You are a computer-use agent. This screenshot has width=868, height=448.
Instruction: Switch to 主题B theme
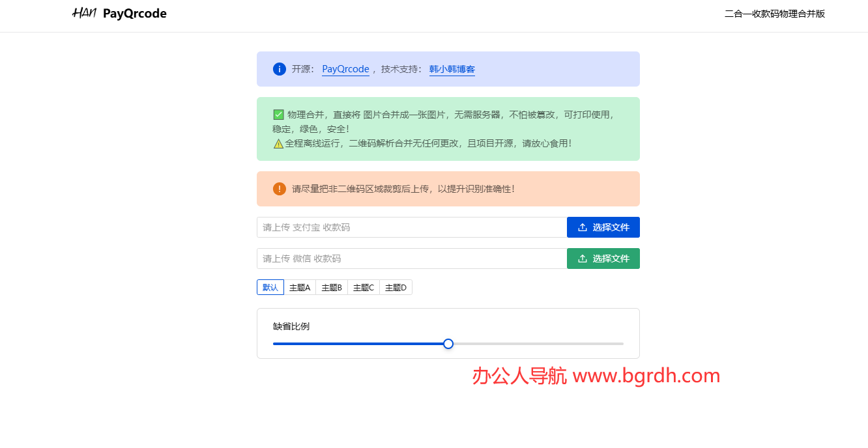(x=332, y=287)
